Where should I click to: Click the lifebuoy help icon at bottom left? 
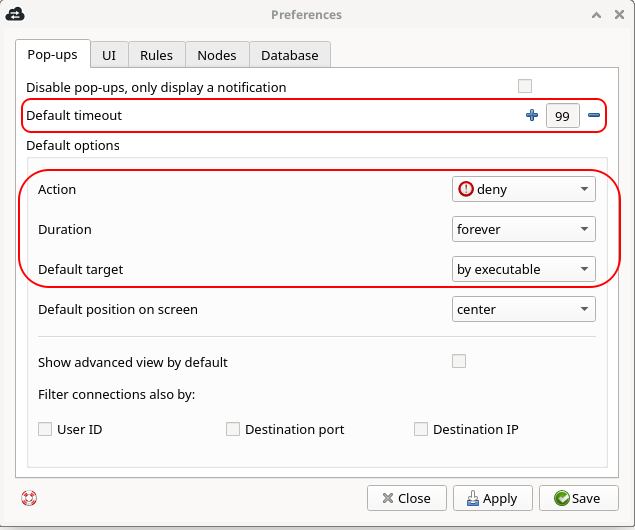point(29,498)
